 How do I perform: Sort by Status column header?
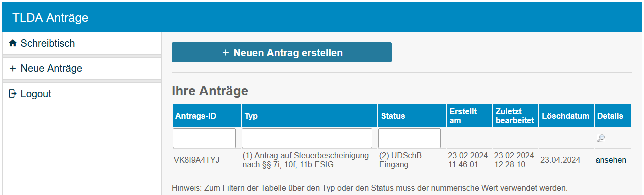(393, 116)
